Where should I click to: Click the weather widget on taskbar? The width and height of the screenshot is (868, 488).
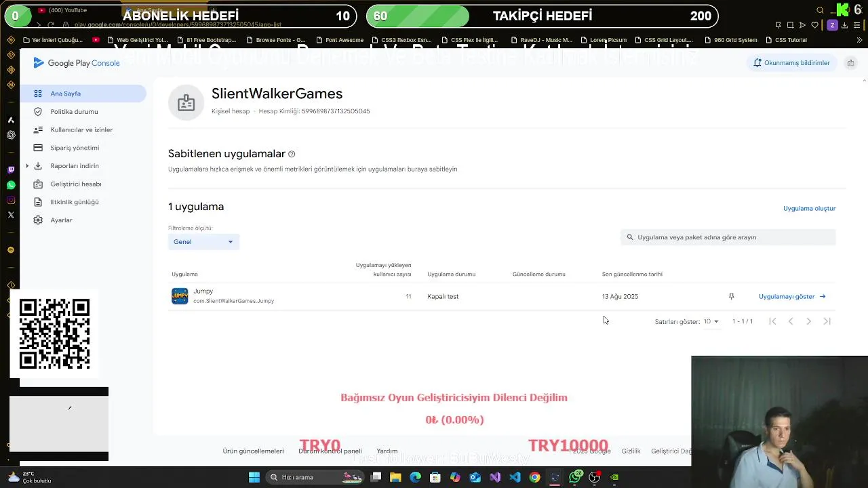(x=28, y=477)
